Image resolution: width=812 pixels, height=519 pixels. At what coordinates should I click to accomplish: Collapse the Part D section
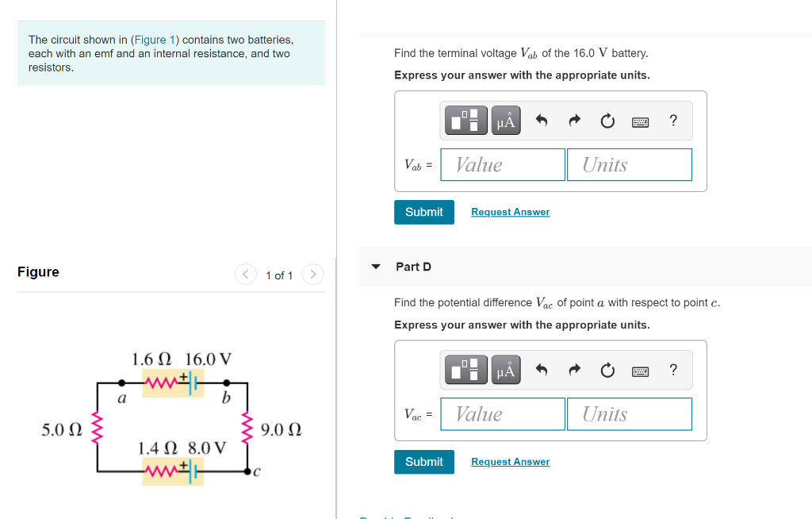pos(375,267)
